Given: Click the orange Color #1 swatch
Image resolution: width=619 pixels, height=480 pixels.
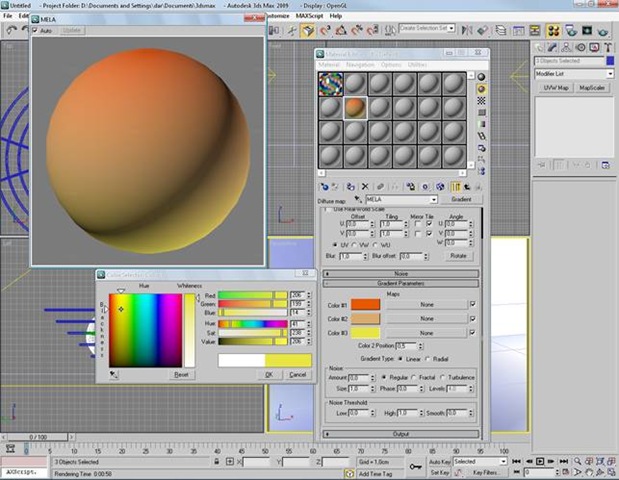Looking at the screenshot, I should [x=366, y=304].
